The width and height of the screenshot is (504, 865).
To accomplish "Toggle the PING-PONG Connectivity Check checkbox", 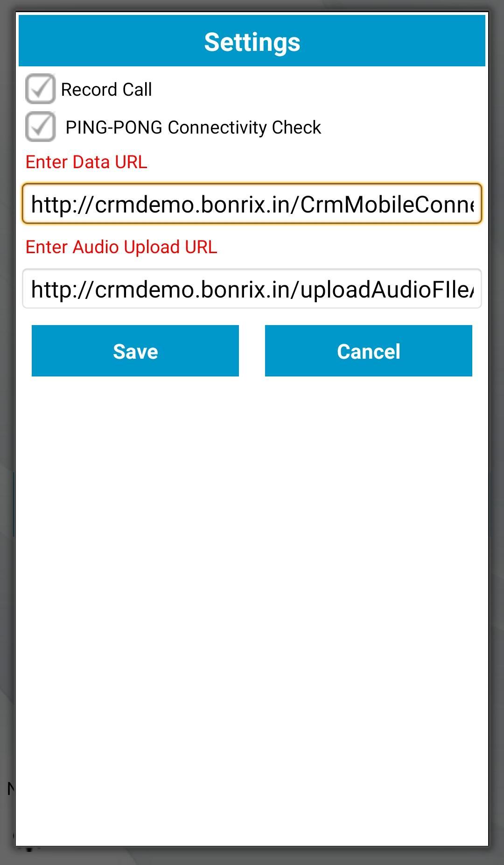I will tap(41, 127).
